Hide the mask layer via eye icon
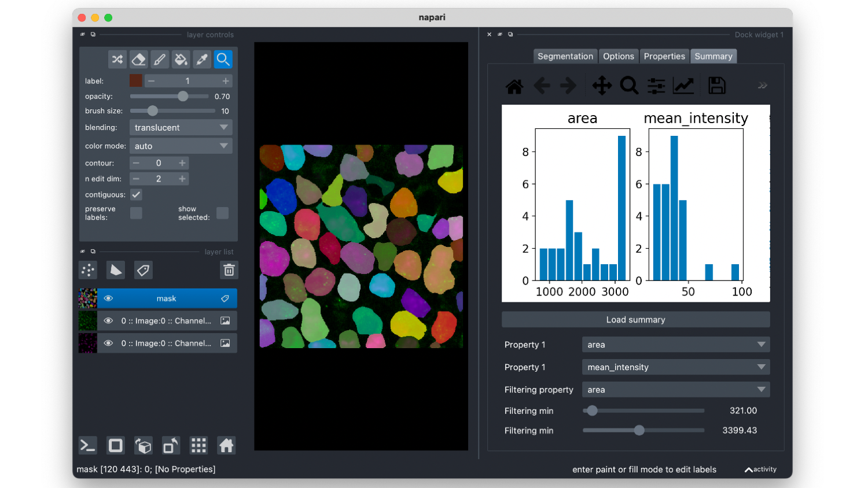 [x=108, y=298]
